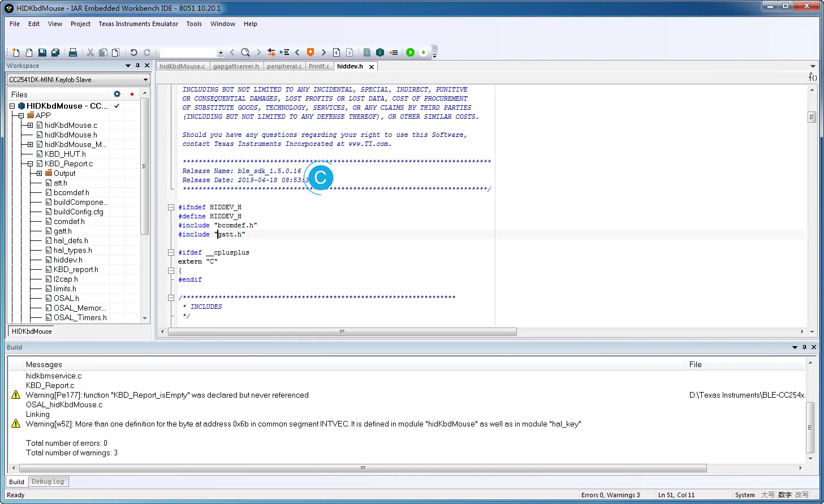The width and height of the screenshot is (824, 504).
Task: Select the KBD_Report_isEmpty warning message
Action: pyautogui.click(x=167, y=395)
